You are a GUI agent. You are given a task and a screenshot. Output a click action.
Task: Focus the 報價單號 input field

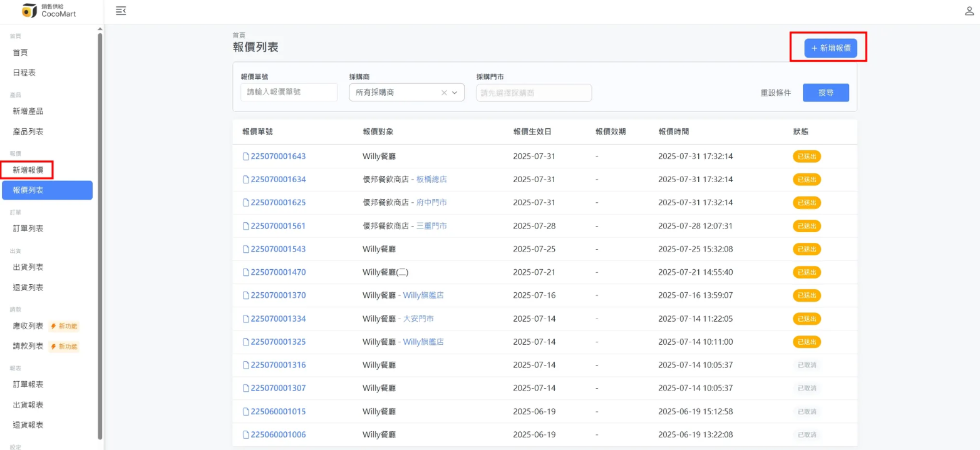[x=289, y=92]
